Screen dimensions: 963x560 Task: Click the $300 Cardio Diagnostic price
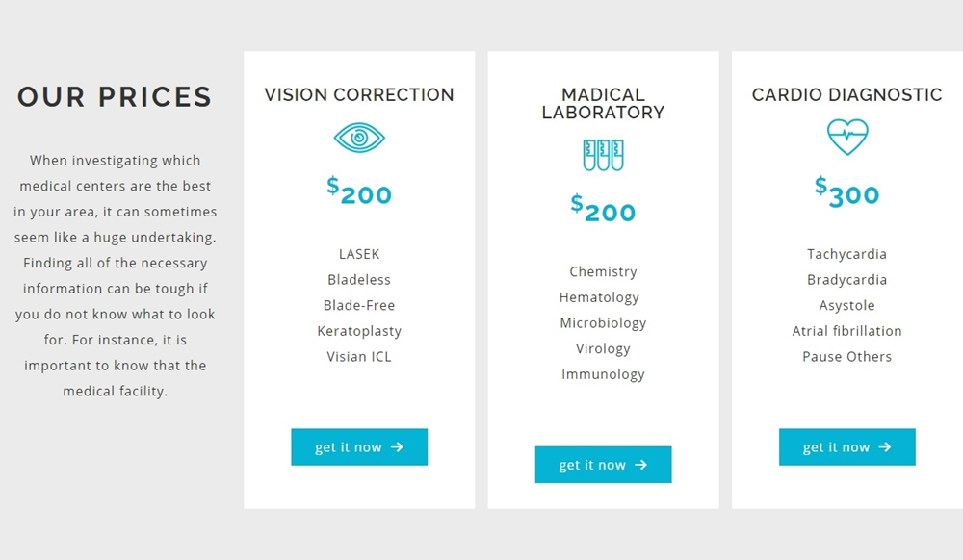tap(846, 191)
